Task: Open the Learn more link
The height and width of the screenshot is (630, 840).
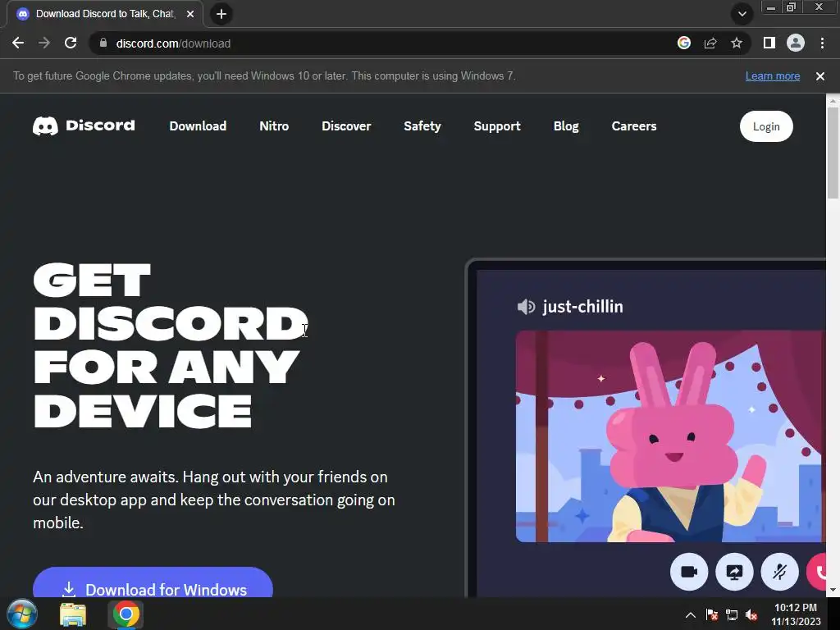Action: 773,76
